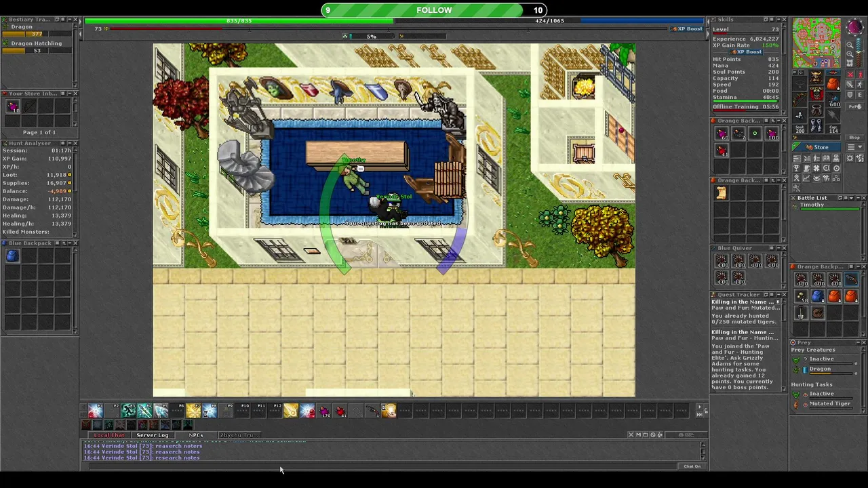Expand action bar with right arrow
This screenshot has height=488, width=868.
[700, 409]
